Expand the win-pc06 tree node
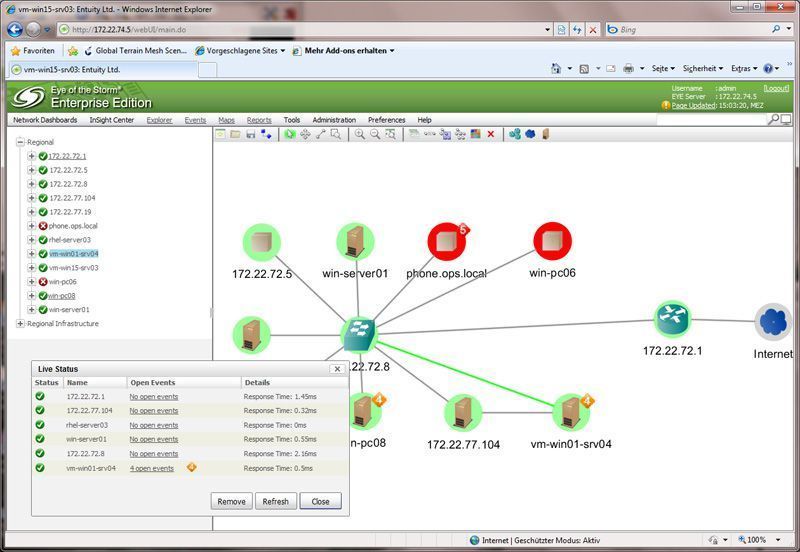800x552 pixels. click(32, 282)
